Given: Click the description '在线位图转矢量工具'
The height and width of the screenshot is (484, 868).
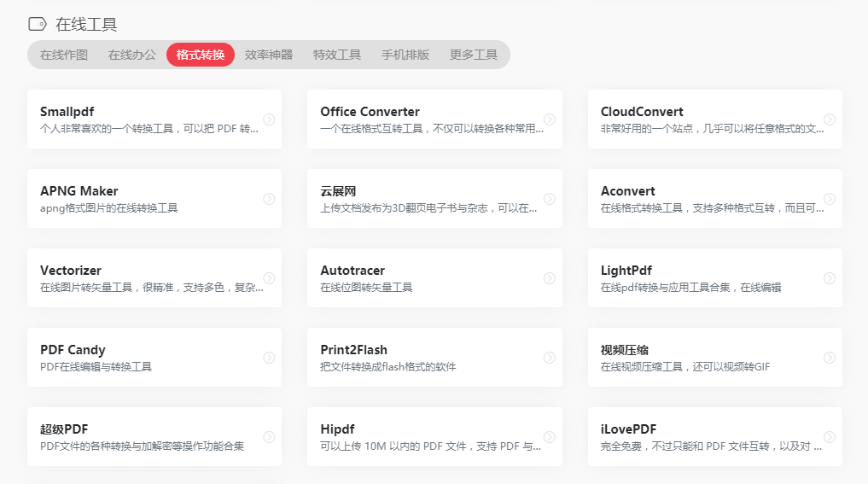Looking at the screenshot, I should pyautogui.click(x=366, y=287).
